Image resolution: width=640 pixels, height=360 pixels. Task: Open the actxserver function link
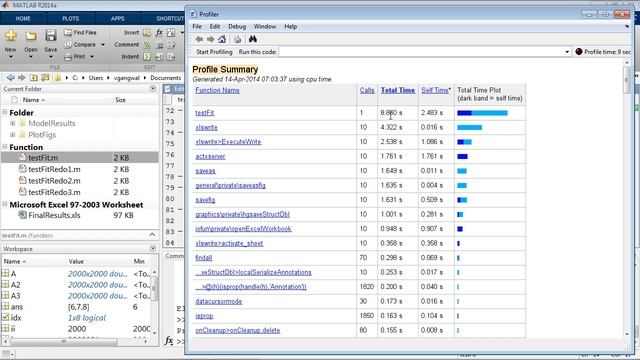[210, 156]
